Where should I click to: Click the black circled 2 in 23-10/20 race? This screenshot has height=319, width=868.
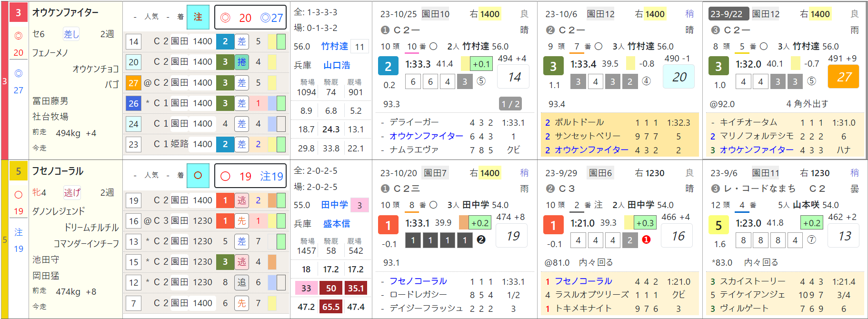coord(481,240)
